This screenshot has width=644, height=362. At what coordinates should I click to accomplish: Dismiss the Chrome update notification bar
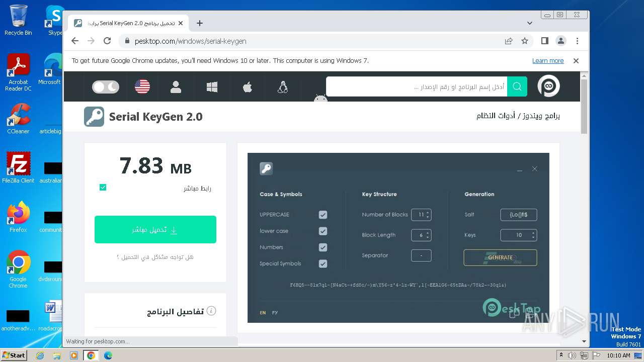point(576,61)
